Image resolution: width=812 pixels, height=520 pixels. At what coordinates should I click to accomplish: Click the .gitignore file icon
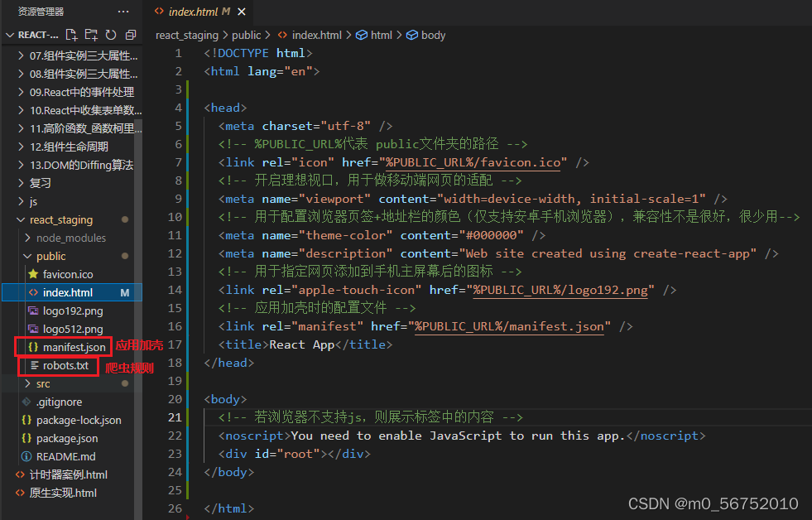pyautogui.click(x=26, y=402)
